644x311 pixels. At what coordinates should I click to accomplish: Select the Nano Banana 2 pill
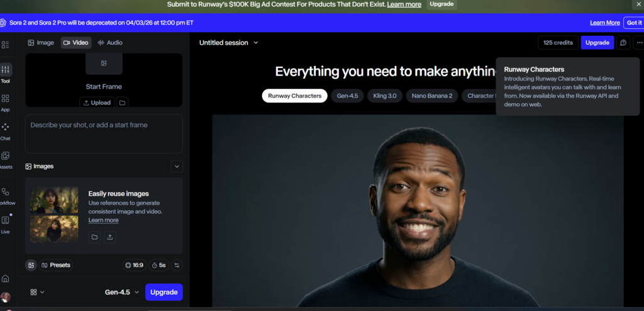[x=431, y=96]
